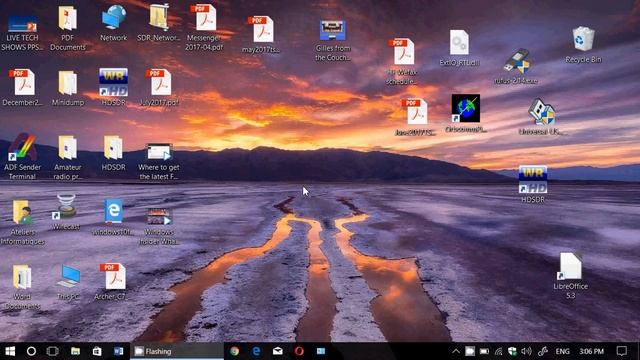Select the Ateliers Informatiques folder
The width and height of the screenshot is (640, 360).
[22, 222]
